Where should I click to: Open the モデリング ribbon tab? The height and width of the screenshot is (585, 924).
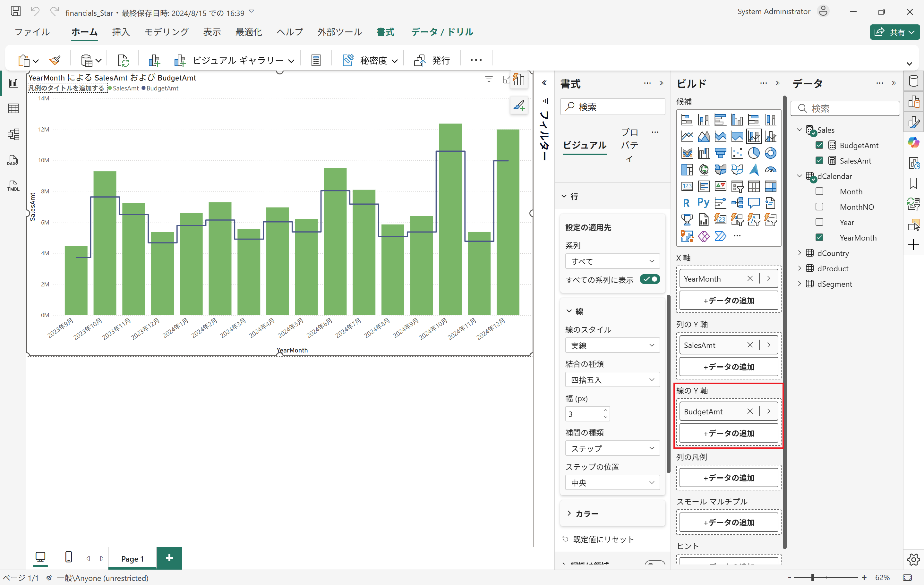[x=166, y=32]
